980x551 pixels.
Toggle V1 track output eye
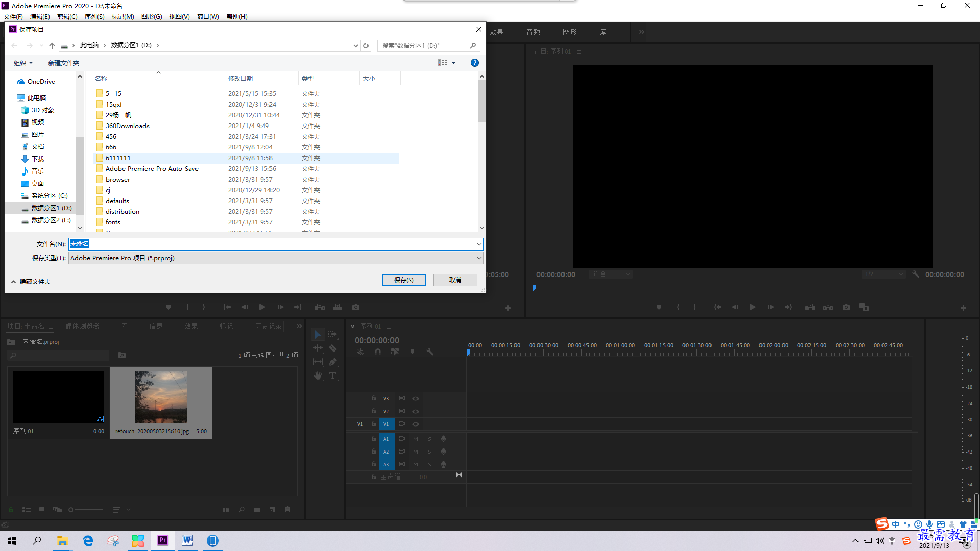415,424
